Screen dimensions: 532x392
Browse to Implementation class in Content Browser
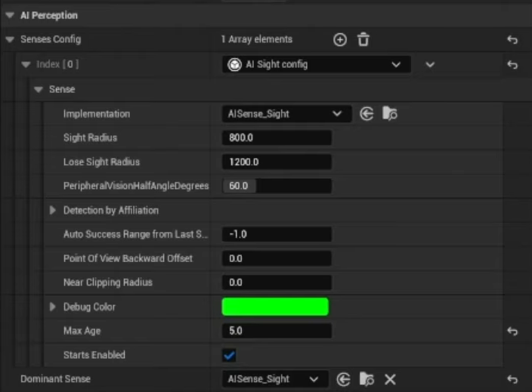pos(389,114)
